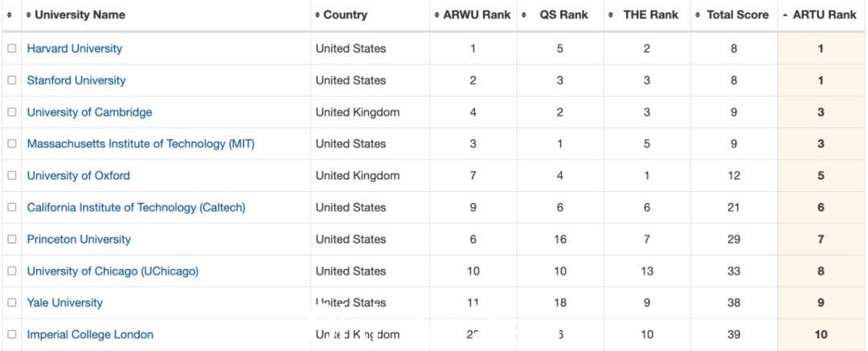Select checkbox for Imperial College London

pyautogui.click(x=11, y=334)
